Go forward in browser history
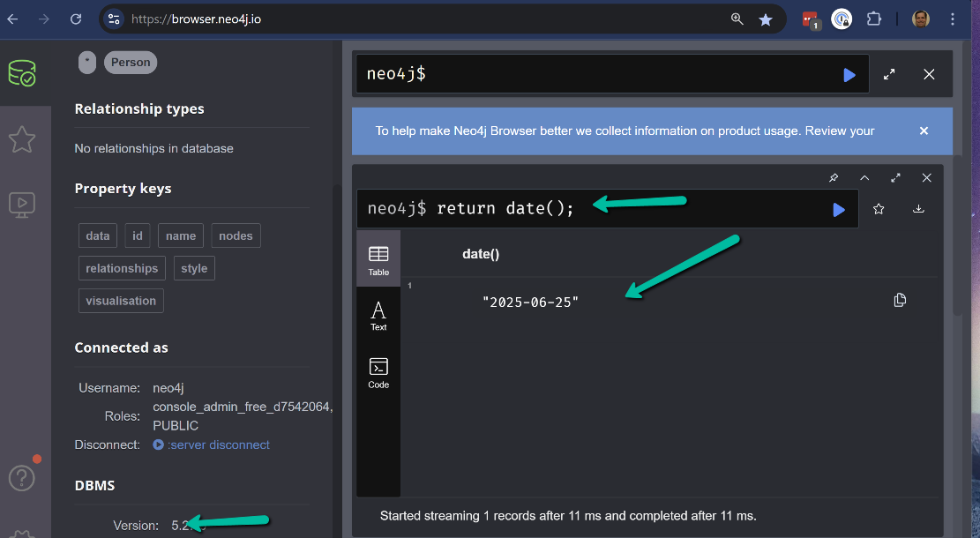The width and height of the screenshot is (980, 538). (x=44, y=19)
